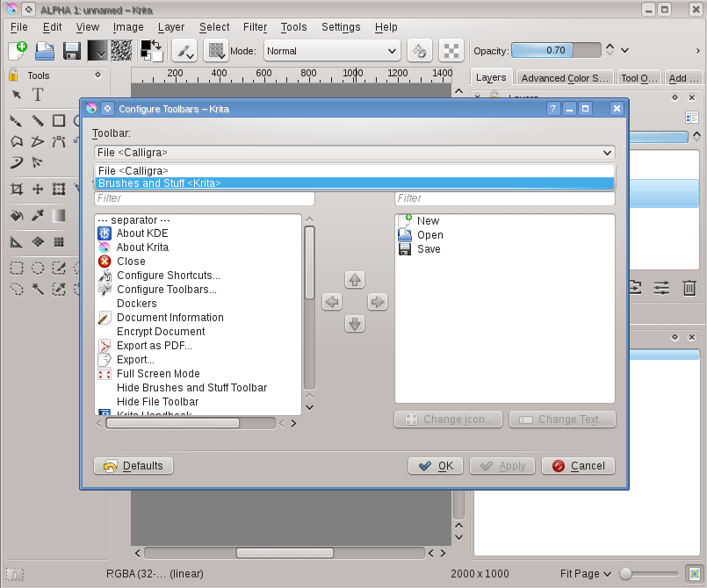Select the Fill bucket tool
The image size is (707, 588).
click(x=17, y=216)
